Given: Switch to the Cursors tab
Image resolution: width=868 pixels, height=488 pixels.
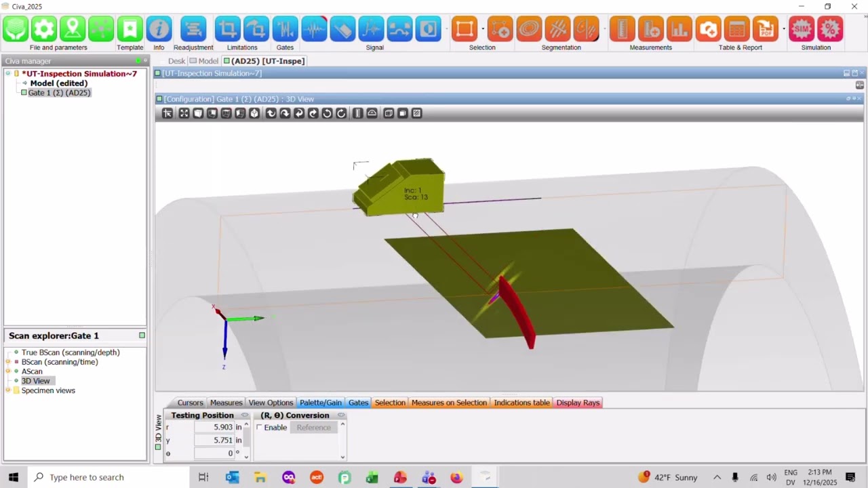Looking at the screenshot, I should coord(190,403).
